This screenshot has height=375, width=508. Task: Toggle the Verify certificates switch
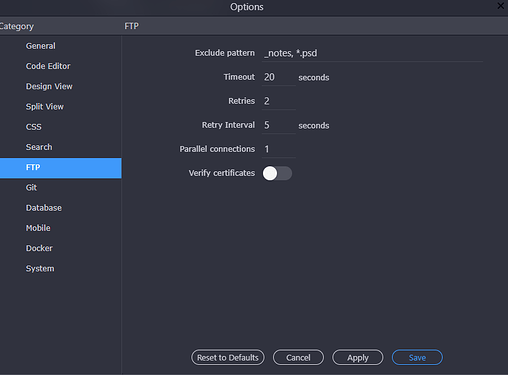point(277,173)
